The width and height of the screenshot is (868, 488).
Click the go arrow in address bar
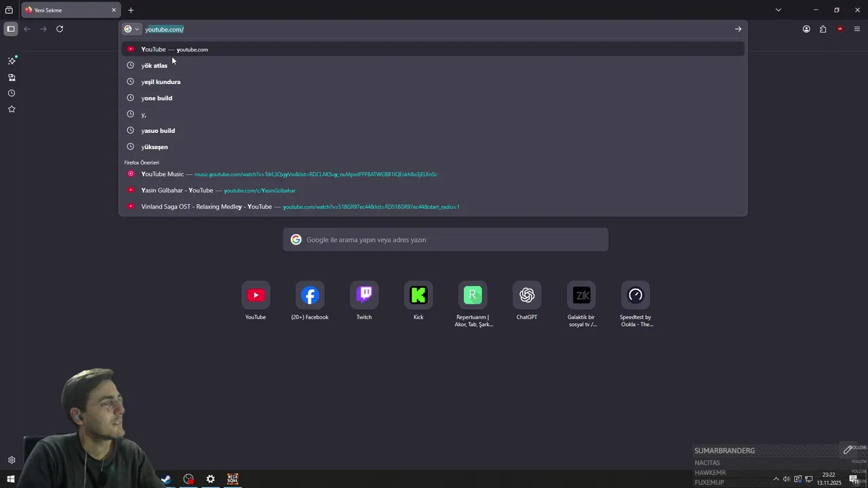click(x=738, y=29)
